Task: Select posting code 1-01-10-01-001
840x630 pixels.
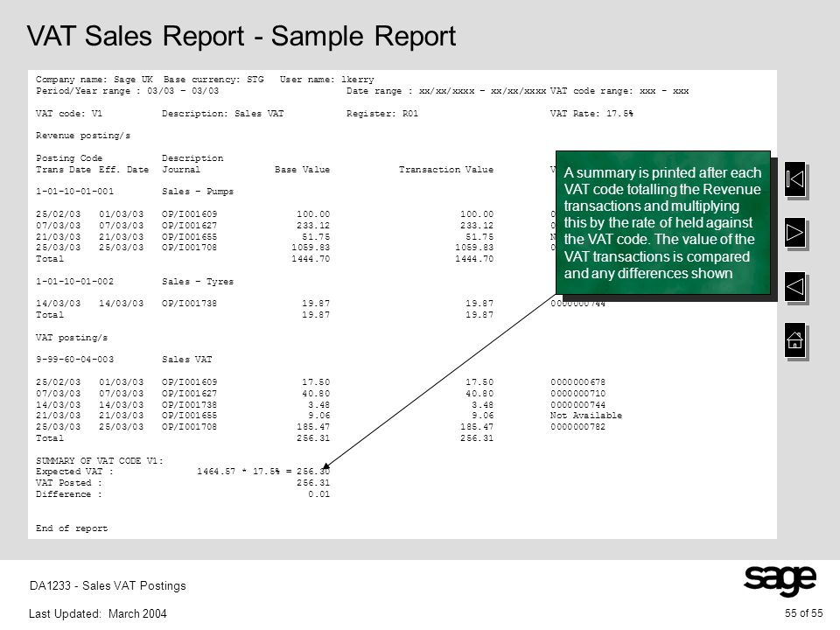Action: [x=74, y=192]
